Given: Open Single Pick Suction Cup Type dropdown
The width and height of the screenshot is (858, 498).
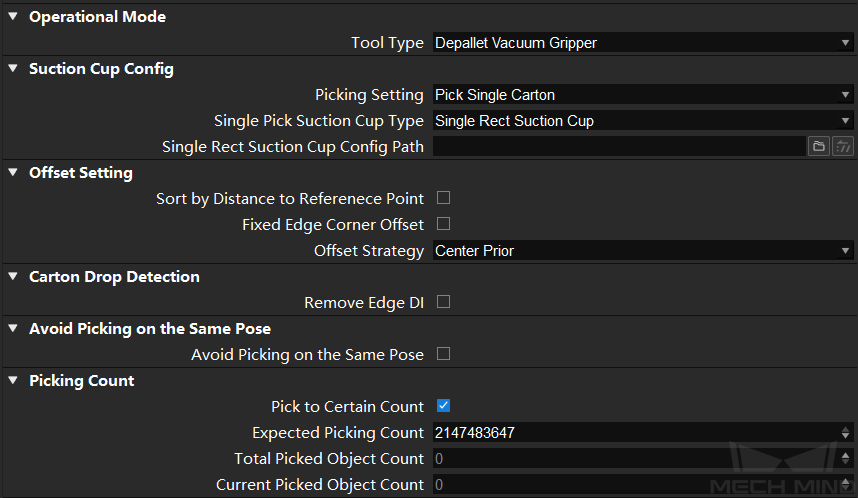Looking at the screenshot, I should pos(643,120).
